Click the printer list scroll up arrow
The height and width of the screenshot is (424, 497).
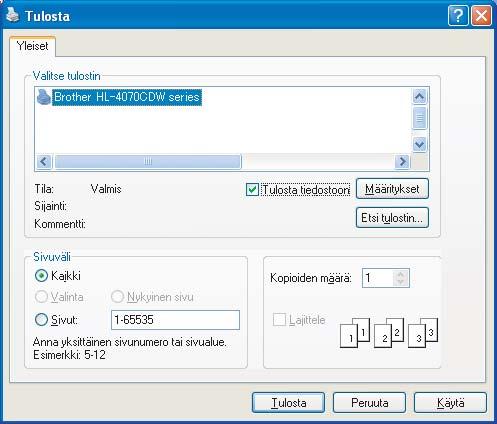[x=419, y=97]
